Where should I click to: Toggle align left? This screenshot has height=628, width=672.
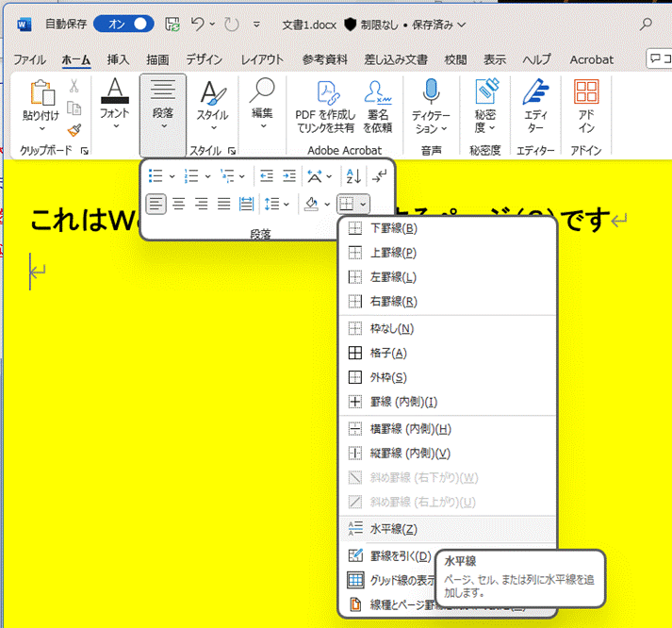coord(156,204)
